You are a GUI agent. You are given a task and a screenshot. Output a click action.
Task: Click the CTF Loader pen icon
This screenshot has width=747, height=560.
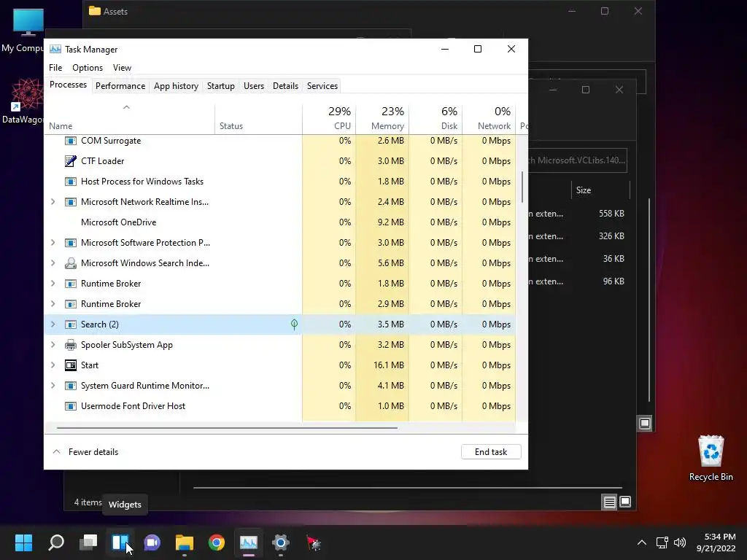(x=71, y=161)
